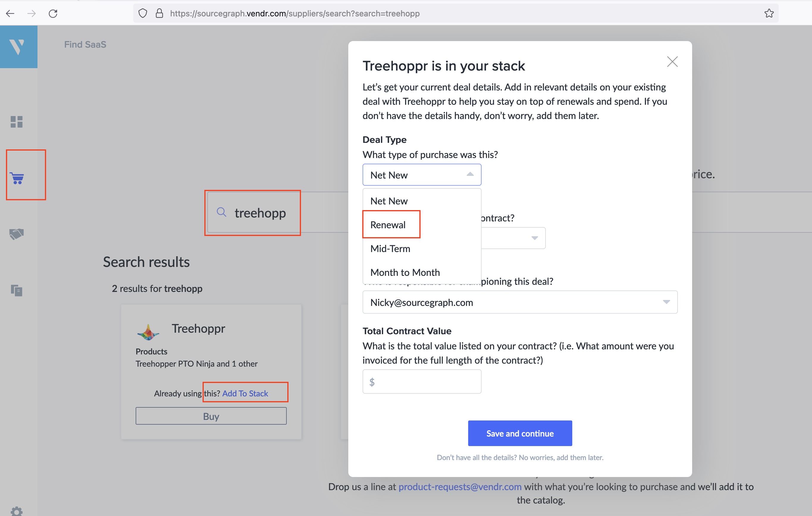The image size is (812, 516).
Task: Open the dashboard grid icon
Action: pos(17,122)
